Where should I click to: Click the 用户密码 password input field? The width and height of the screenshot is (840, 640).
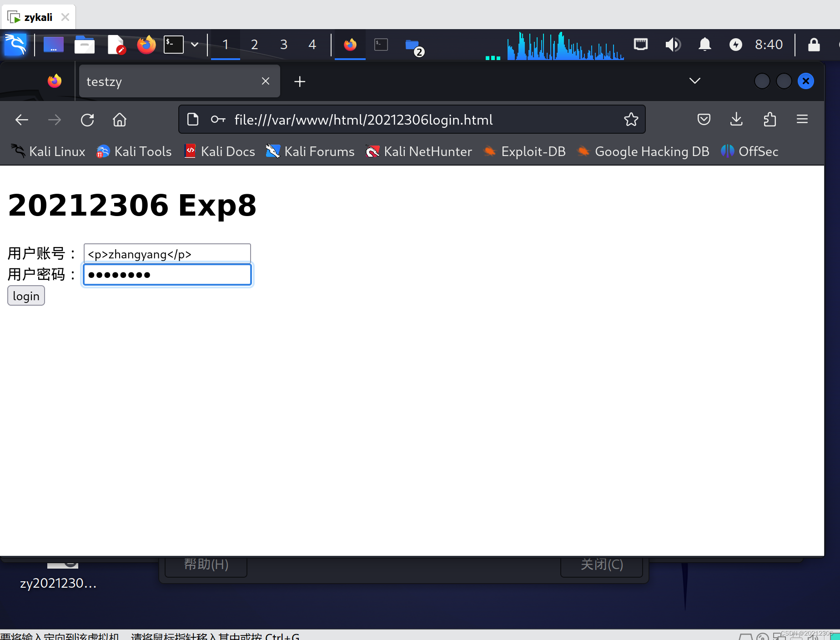pyautogui.click(x=167, y=275)
